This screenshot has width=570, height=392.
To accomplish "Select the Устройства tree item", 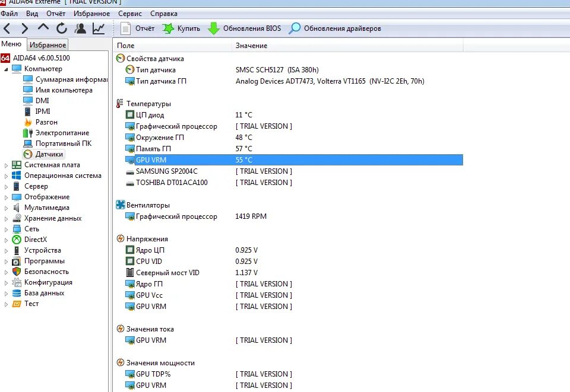I will pos(43,250).
